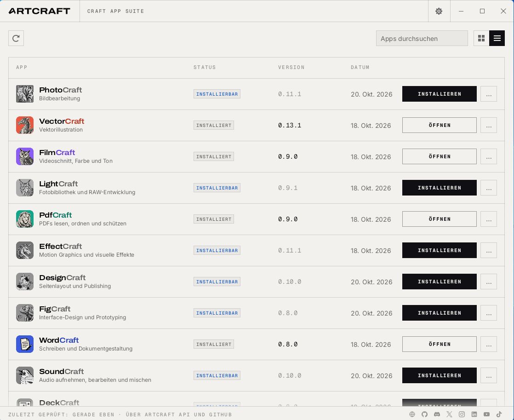Switch to grid view
Screen dimensions: 514x420
coord(481,38)
